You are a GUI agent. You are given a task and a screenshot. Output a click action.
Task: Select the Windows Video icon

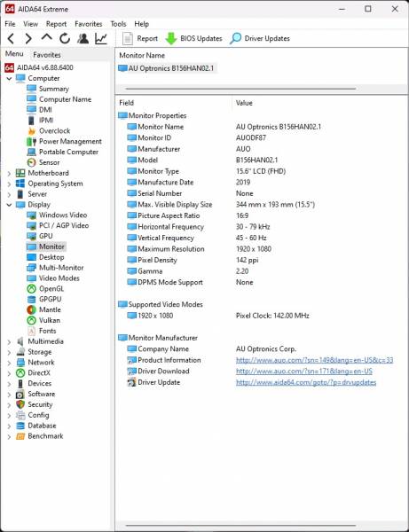(x=32, y=215)
